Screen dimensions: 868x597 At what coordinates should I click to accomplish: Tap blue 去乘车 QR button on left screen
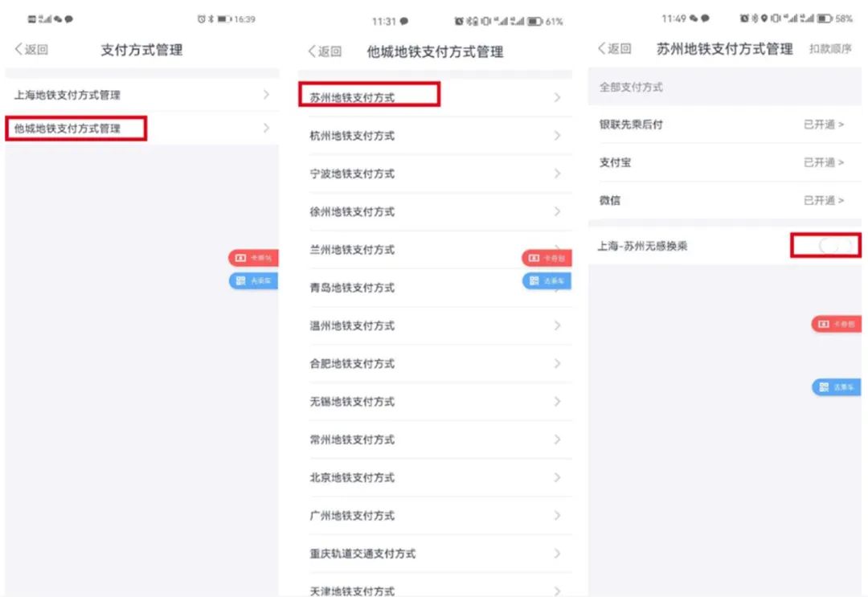[254, 280]
